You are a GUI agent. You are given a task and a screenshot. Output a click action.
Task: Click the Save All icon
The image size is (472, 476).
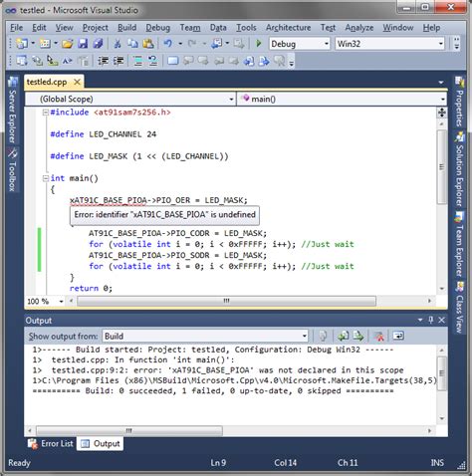click(99, 44)
